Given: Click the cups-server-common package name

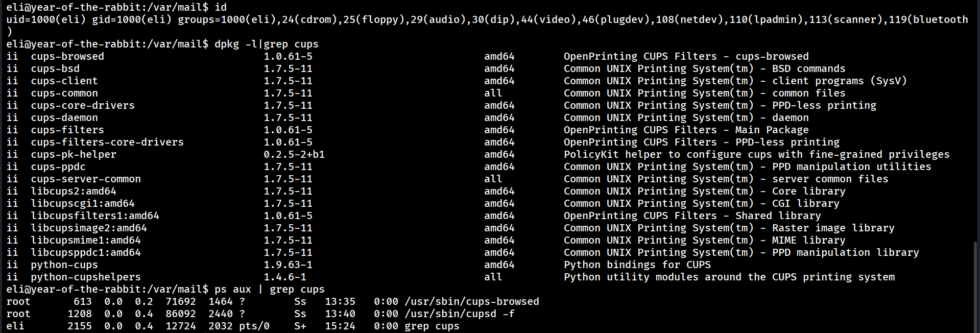Looking at the screenshot, I should tap(86, 179).
